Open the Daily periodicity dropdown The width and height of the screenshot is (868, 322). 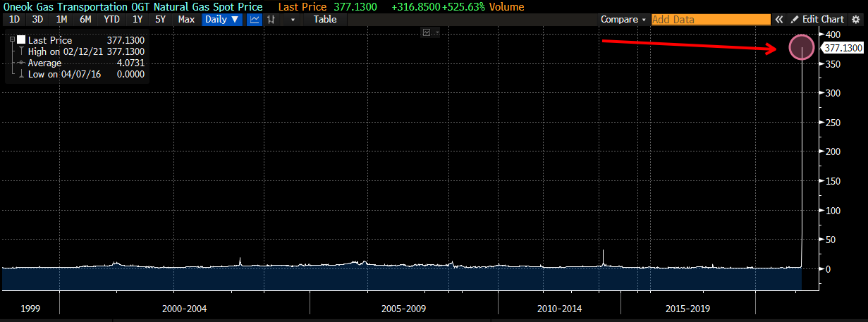(221, 20)
